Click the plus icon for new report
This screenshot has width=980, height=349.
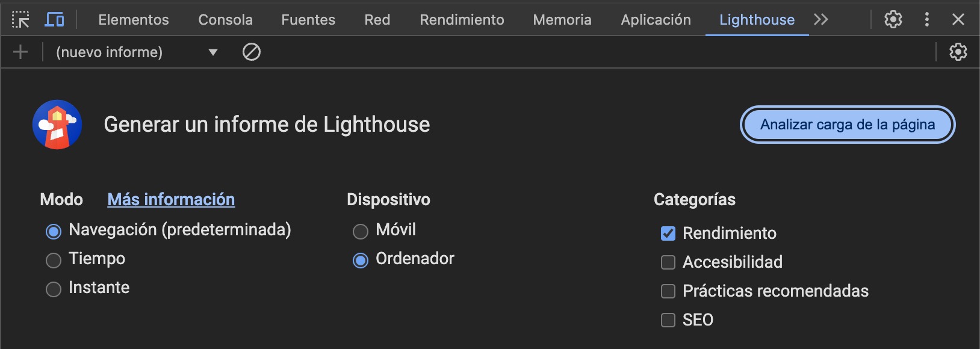click(20, 52)
